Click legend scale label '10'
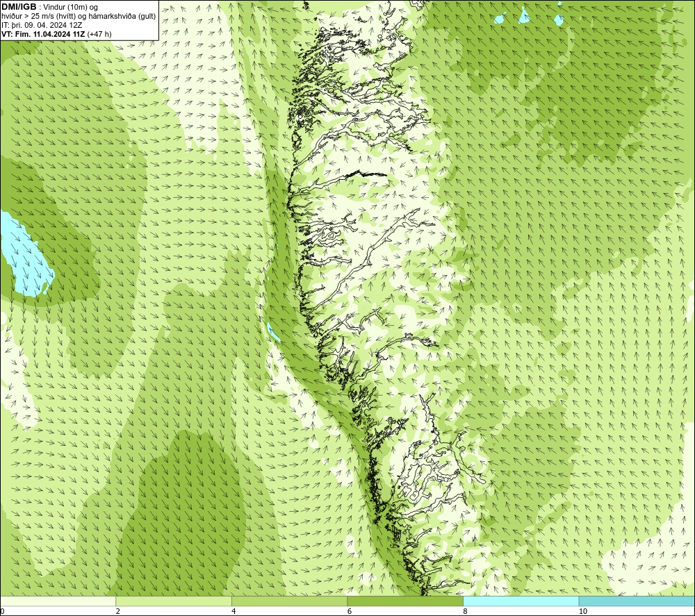The height and width of the screenshot is (616, 695). coord(583,611)
